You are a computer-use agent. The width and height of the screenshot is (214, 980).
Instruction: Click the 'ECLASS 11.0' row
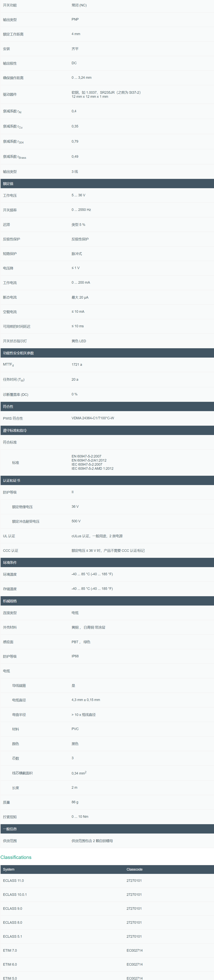pos(107,880)
